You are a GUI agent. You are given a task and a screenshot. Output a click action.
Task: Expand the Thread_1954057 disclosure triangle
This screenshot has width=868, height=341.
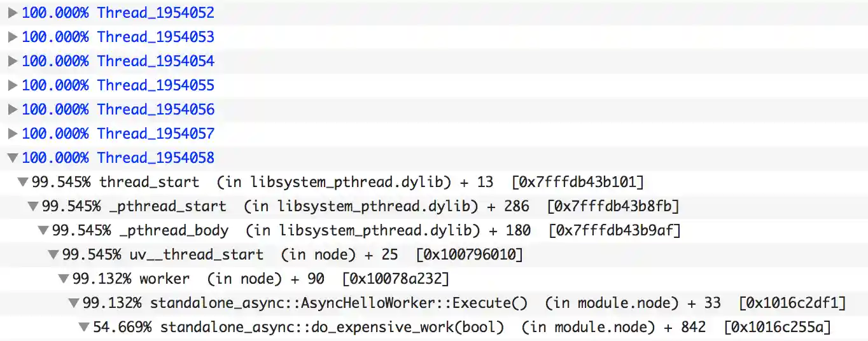click(12, 134)
